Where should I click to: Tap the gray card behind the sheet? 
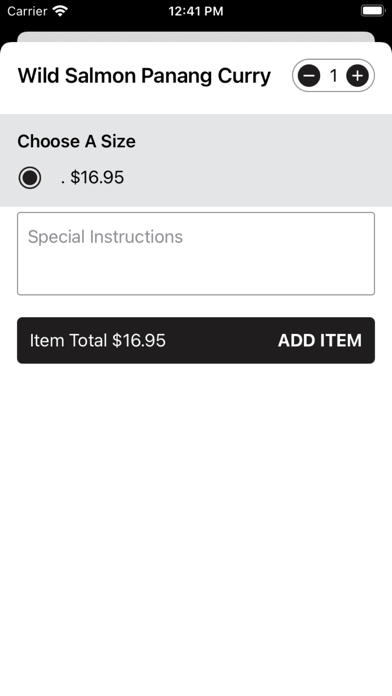click(196, 36)
